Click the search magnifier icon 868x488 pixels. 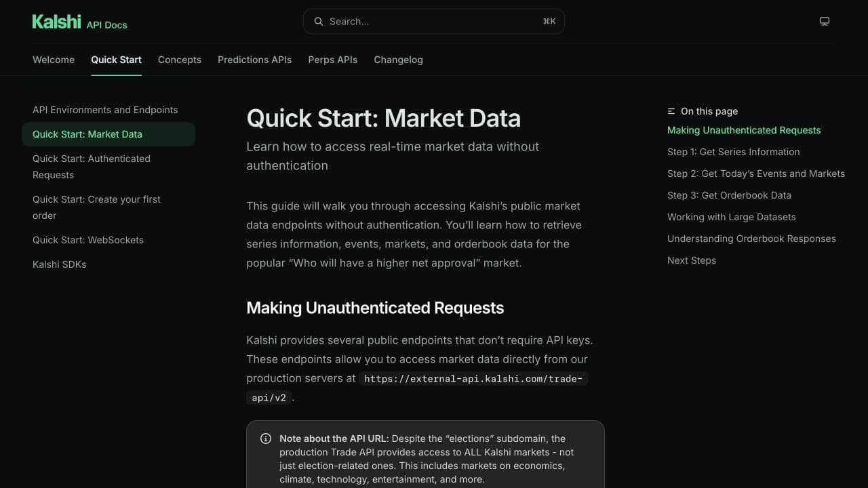318,22
